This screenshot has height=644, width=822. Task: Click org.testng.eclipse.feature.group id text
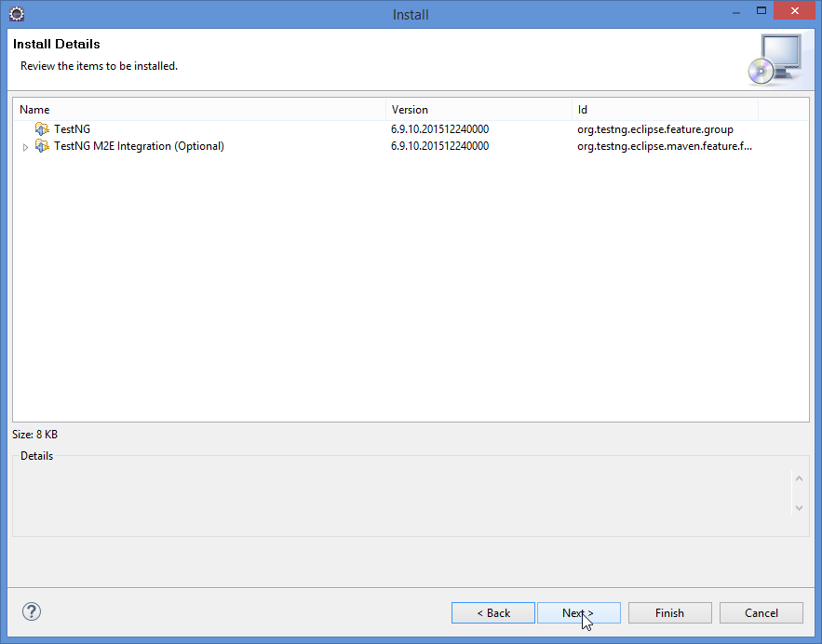[655, 129]
